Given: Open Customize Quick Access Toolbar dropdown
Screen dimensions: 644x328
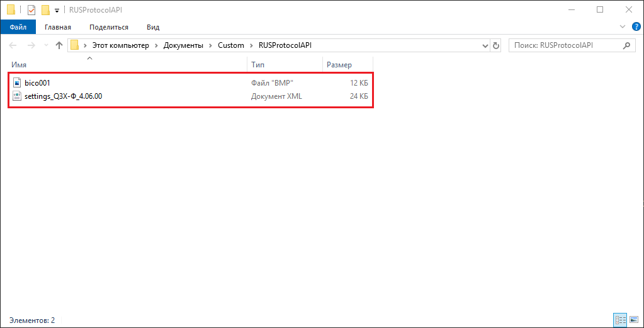Looking at the screenshot, I should [57, 10].
